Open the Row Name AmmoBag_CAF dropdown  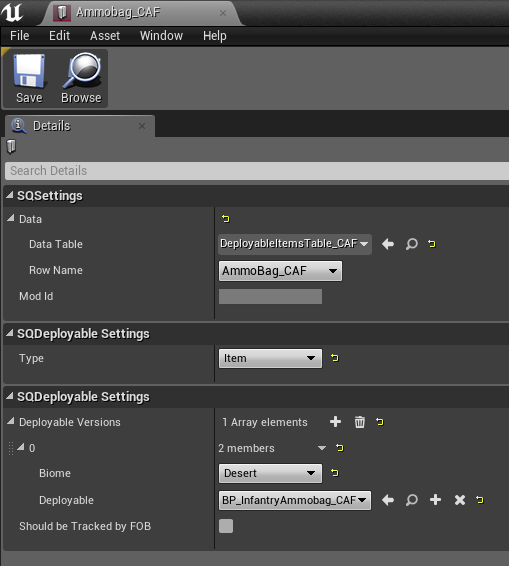click(x=280, y=271)
